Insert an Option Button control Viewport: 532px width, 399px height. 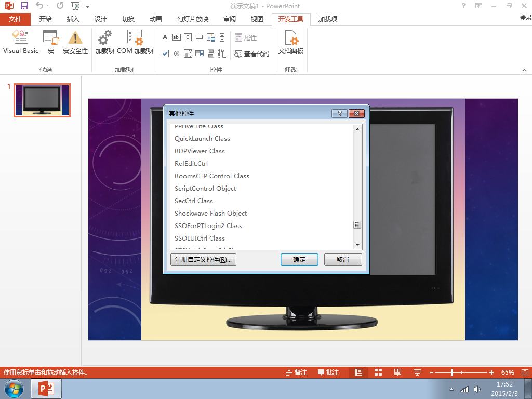tap(177, 54)
